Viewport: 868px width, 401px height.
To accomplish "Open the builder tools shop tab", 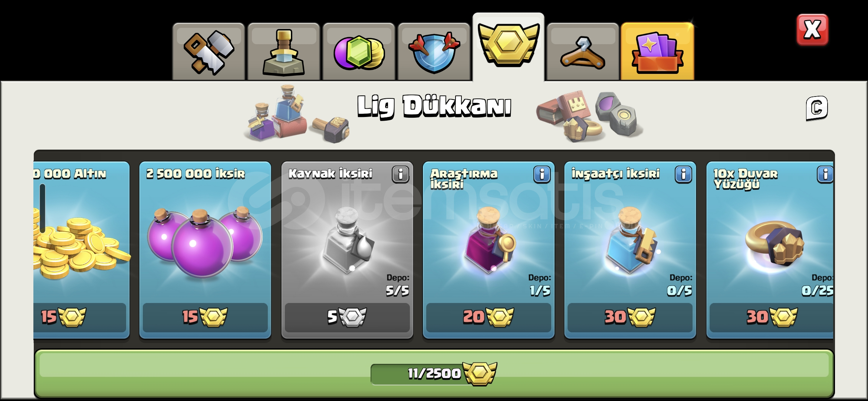I will tap(208, 52).
